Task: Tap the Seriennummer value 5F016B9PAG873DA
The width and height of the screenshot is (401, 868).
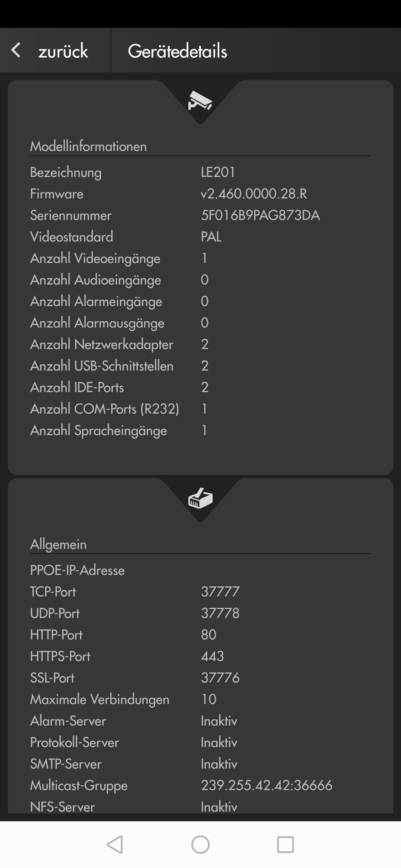Action: click(x=260, y=215)
